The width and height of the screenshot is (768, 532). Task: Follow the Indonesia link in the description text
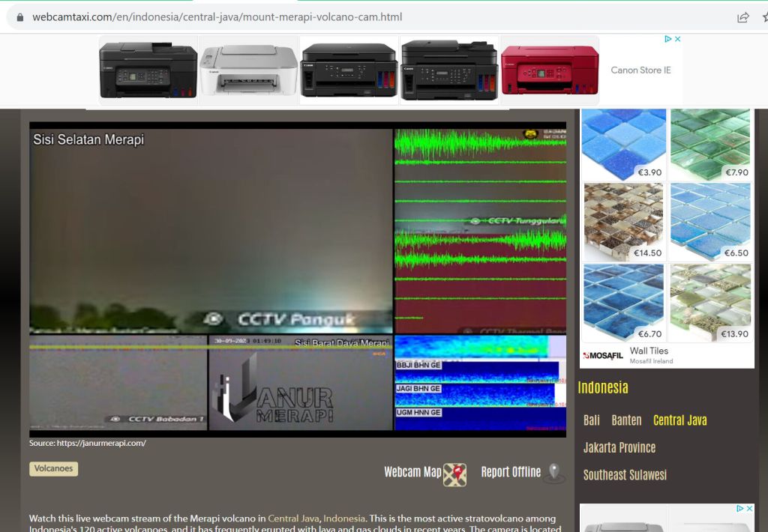[x=344, y=519]
